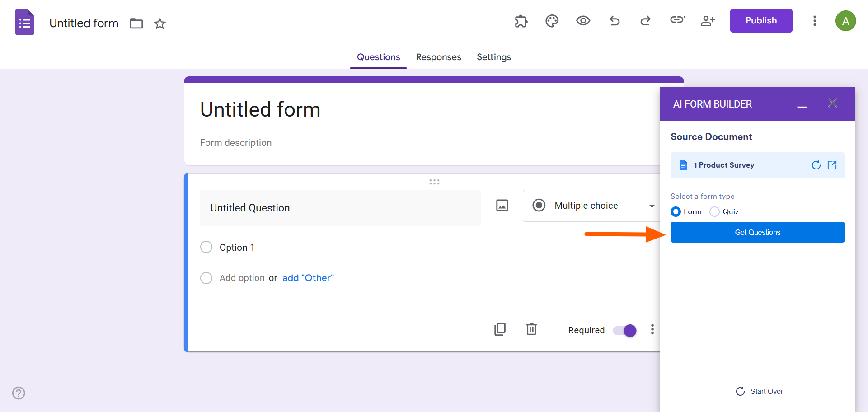This screenshot has height=412, width=868.
Task: Rename the Untitled form in header
Action: pos(84,23)
